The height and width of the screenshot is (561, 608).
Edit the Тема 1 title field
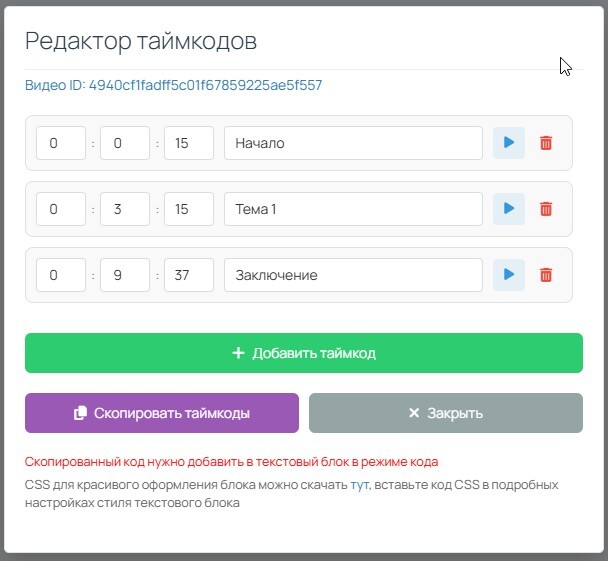point(353,209)
